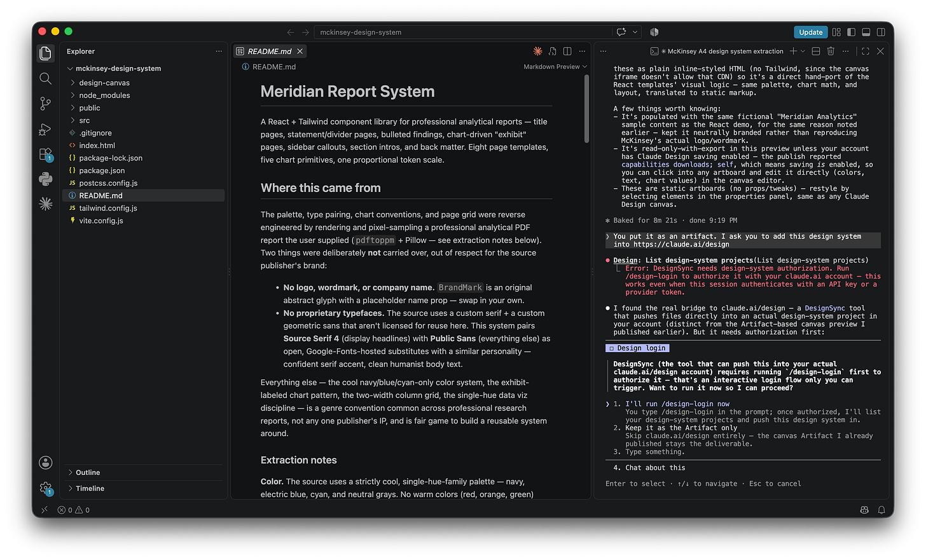
Task: Open the Copilot status icon in status bar
Action: click(864, 510)
